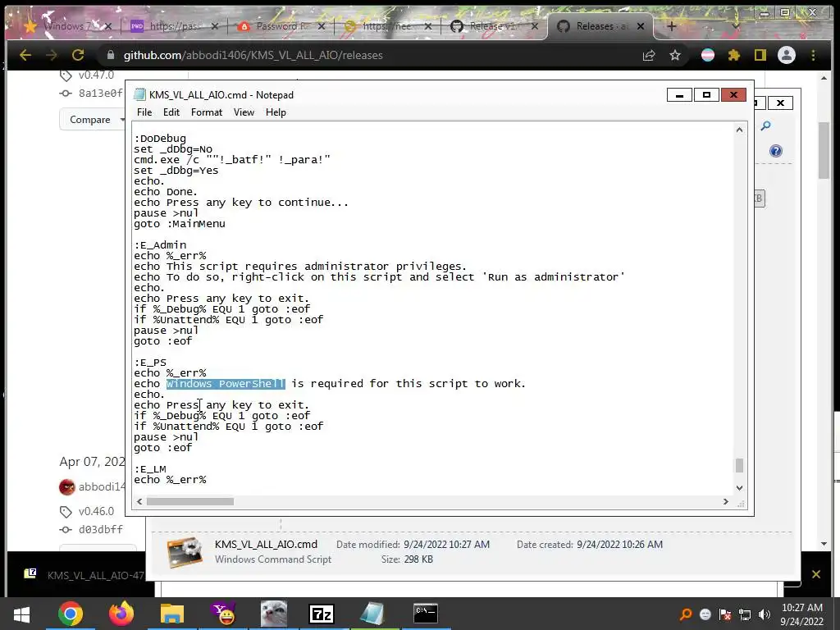Close the Releases browser tab

[x=640, y=25]
